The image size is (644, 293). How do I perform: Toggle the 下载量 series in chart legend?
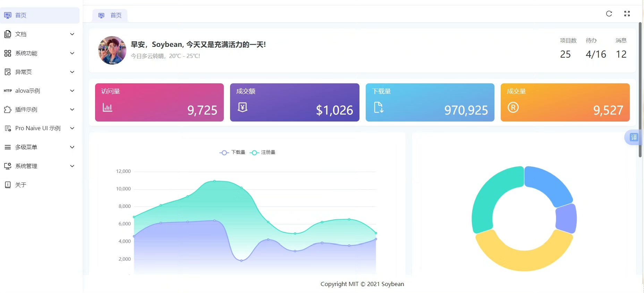pos(232,152)
